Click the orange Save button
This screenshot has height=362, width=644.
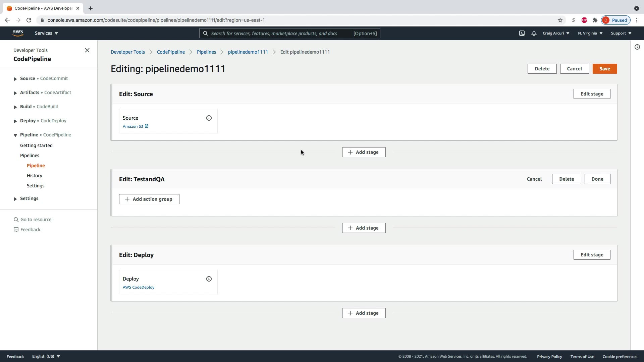[x=604, y=69]
